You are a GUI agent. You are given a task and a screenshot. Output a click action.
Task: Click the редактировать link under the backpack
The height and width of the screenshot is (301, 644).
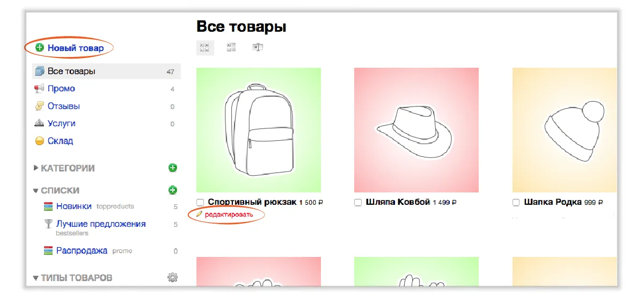pyautogui.click(x=229, y=214)
